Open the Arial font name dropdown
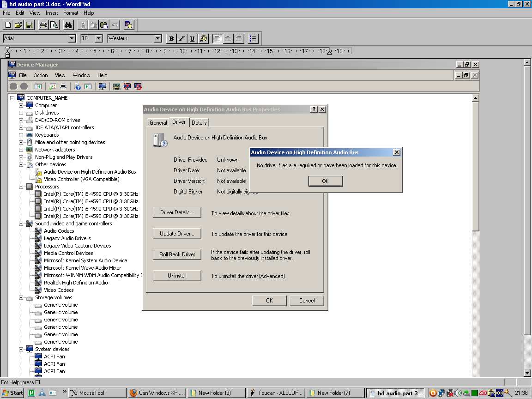The width and height of the screenshot is (532, 399). pos(72,38)
